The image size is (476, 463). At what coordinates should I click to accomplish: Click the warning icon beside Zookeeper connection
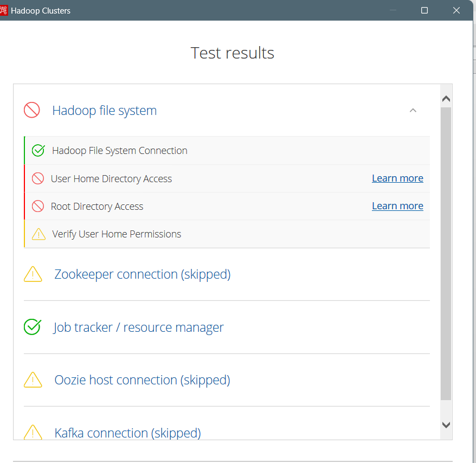[33, 274]
